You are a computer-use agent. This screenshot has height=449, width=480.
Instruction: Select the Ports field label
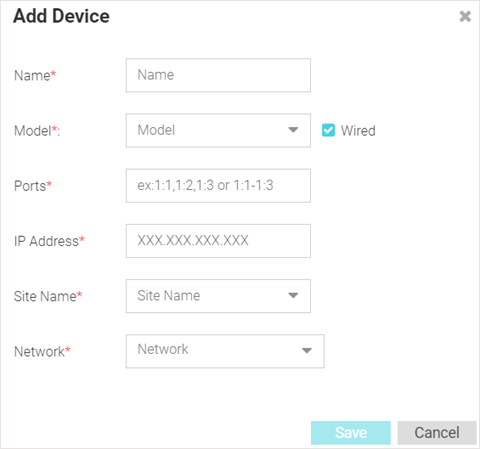[x=33, y=186]
